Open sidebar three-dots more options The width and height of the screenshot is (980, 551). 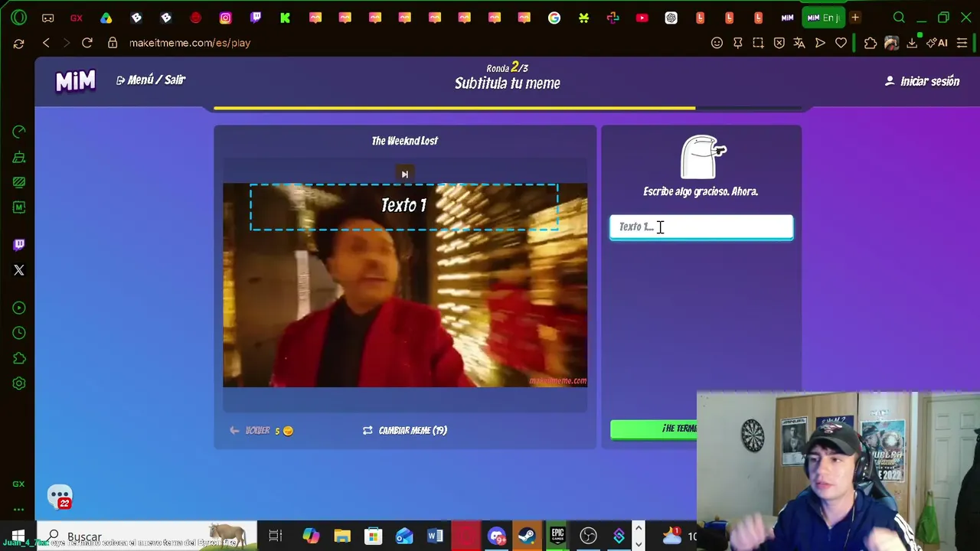pyautogui.click(x=19, y=509)
